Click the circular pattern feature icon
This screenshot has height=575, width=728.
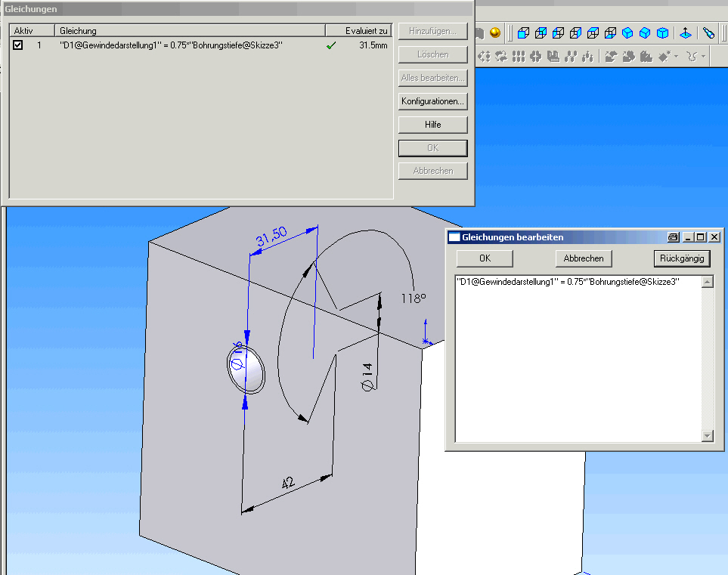pos(536,57)
